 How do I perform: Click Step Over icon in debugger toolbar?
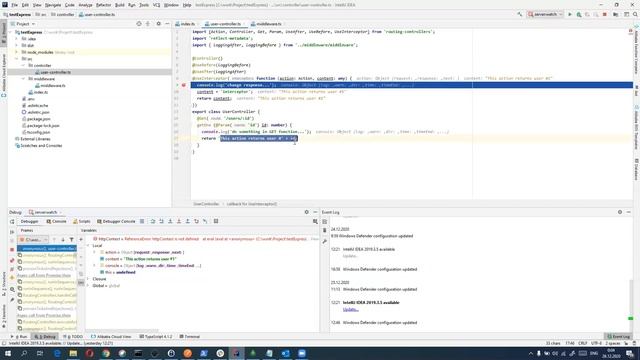coord(153,221)
